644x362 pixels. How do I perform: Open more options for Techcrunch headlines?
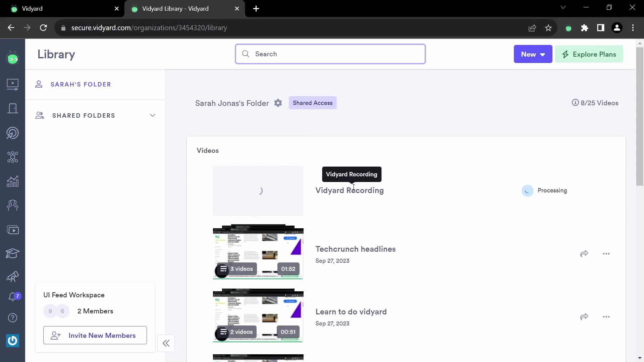tap(606, 254)
